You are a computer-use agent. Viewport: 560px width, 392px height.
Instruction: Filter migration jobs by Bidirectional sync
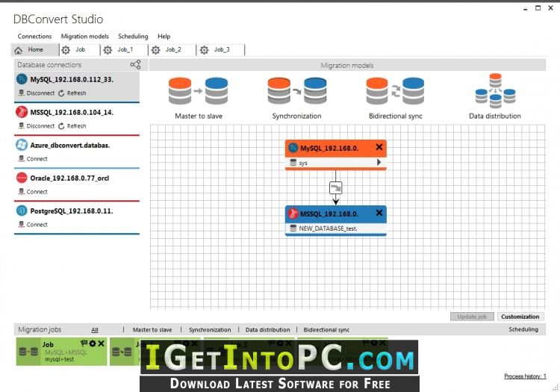click(326, 329)
